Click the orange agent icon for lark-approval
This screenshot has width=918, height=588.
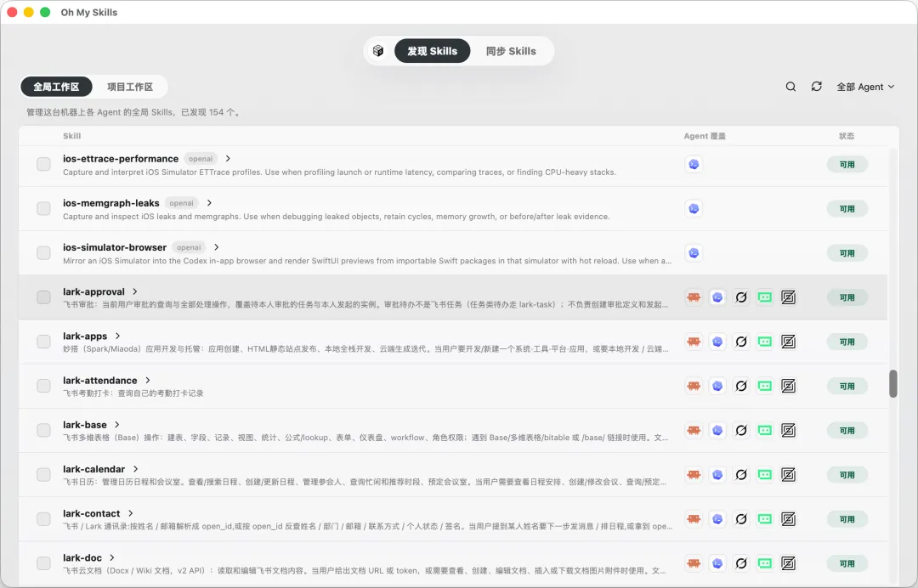point(694,297)
